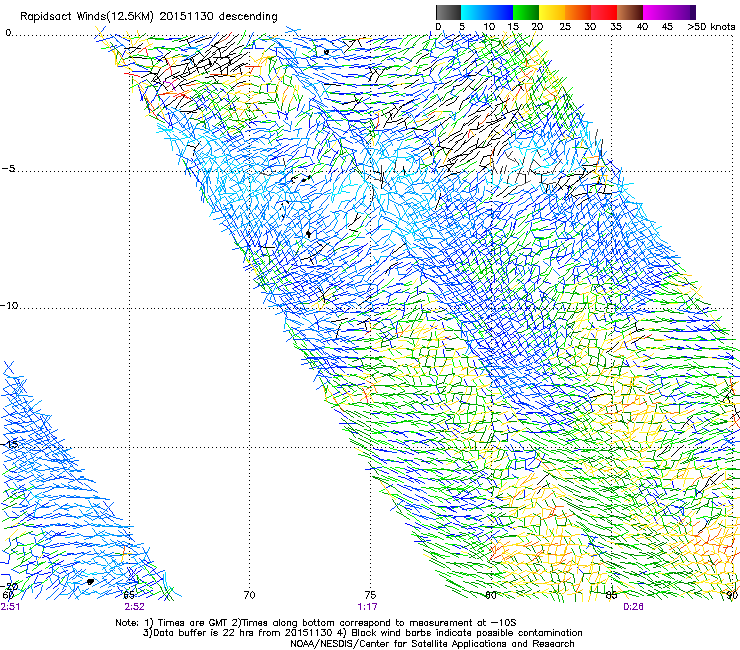The image size is (740, 650).
Task: Click the longitude label '75'
Action: [370, 595]
